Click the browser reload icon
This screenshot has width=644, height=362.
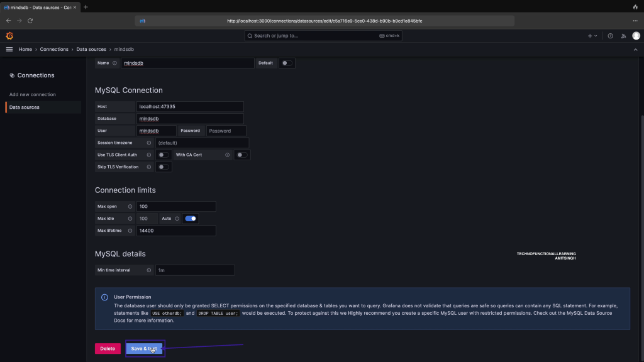point(30,21)
